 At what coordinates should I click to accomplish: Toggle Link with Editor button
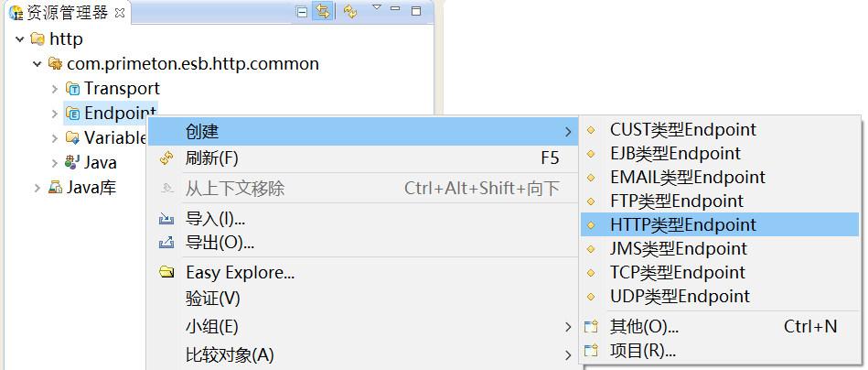(x=321, y=12)
